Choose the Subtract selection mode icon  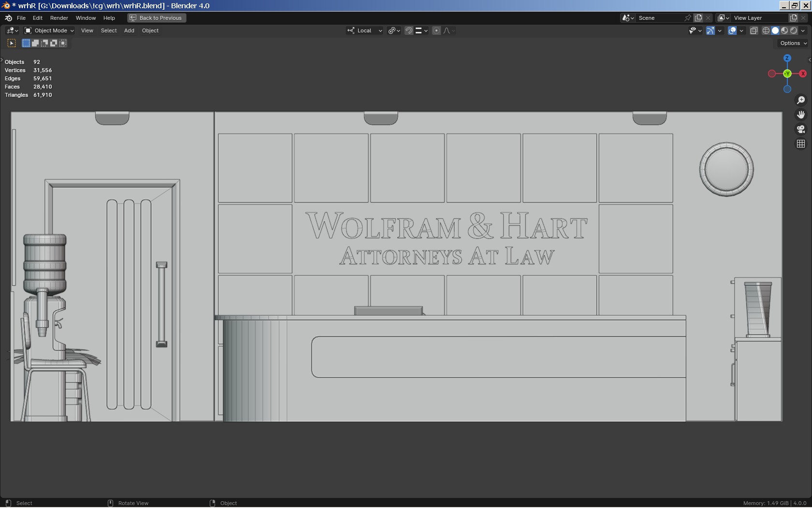coord(44,43)
